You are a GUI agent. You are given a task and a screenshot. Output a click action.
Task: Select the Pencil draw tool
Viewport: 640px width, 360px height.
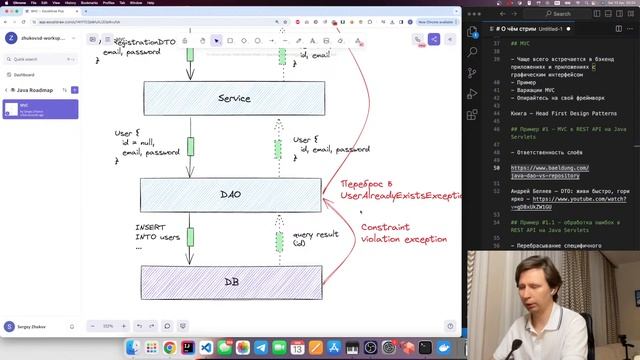pyautogui.click(x=299, y=41)
